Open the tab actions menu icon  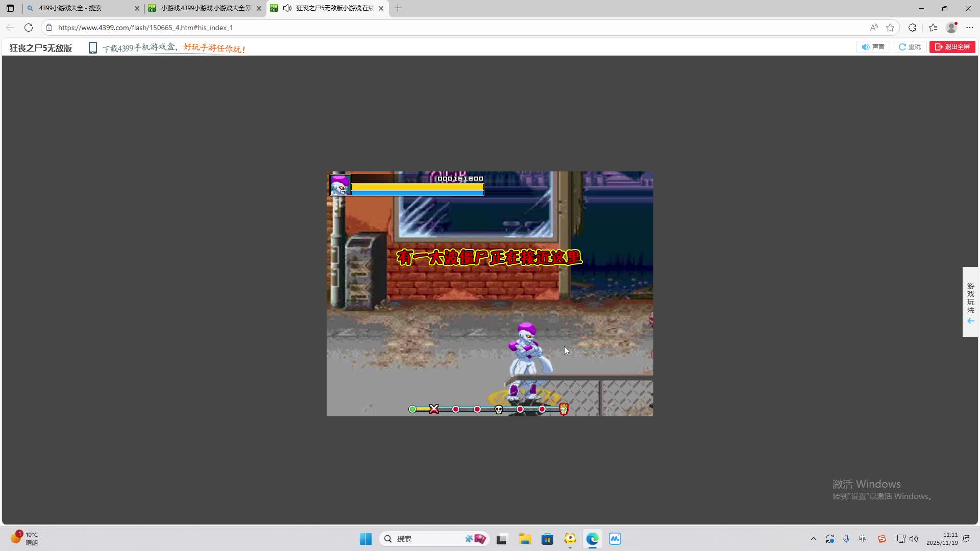pos(10,8)
